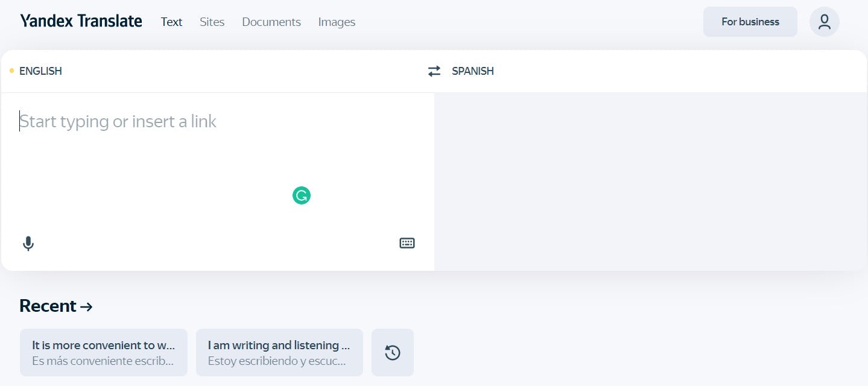Image resolution: width=868 pixels, height=386 pixels.
Task: Open the Documents tab
Action: tap(271, 22)
